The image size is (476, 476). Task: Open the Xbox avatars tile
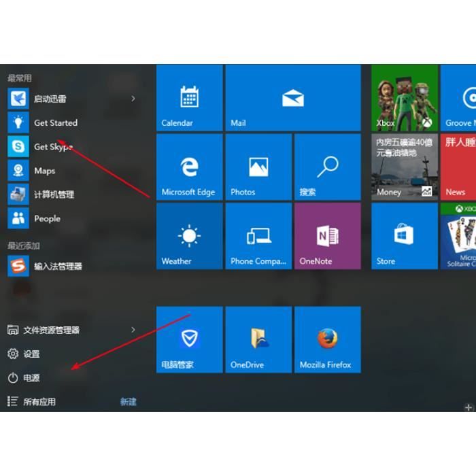pos(404,98)
